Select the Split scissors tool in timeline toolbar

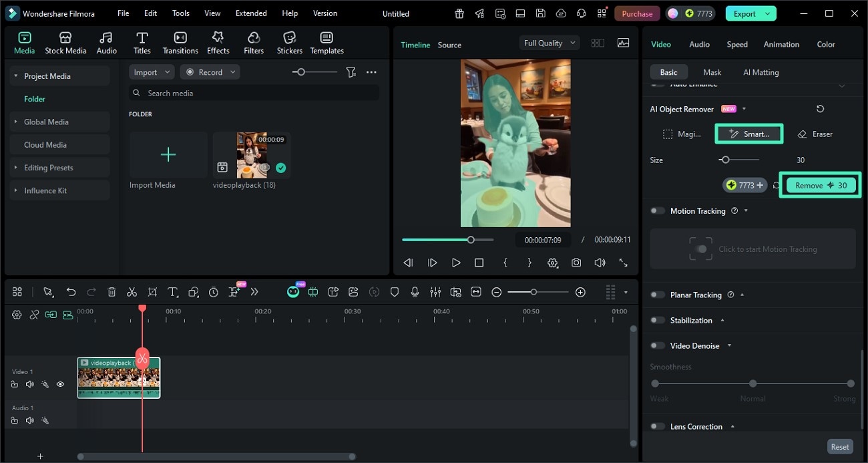click(132, 292)
